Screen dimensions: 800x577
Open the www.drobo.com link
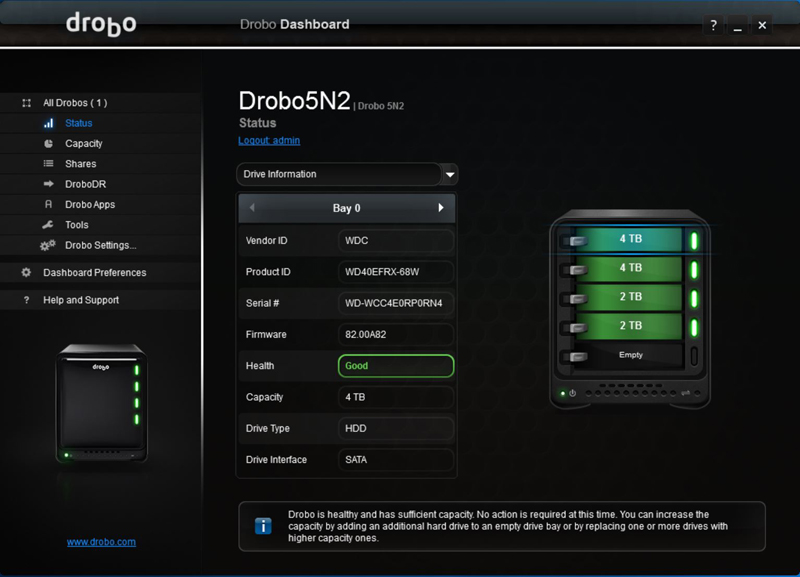[x=101, y=542]
